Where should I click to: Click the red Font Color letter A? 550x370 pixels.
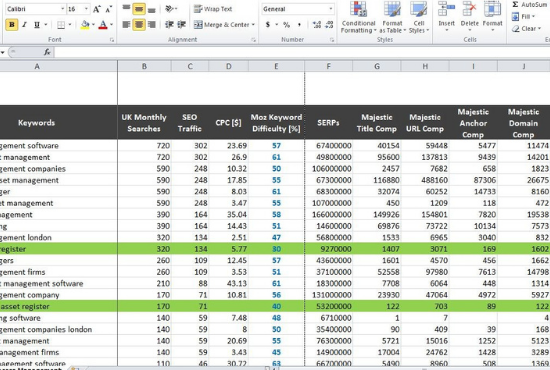tap(103, 25)
